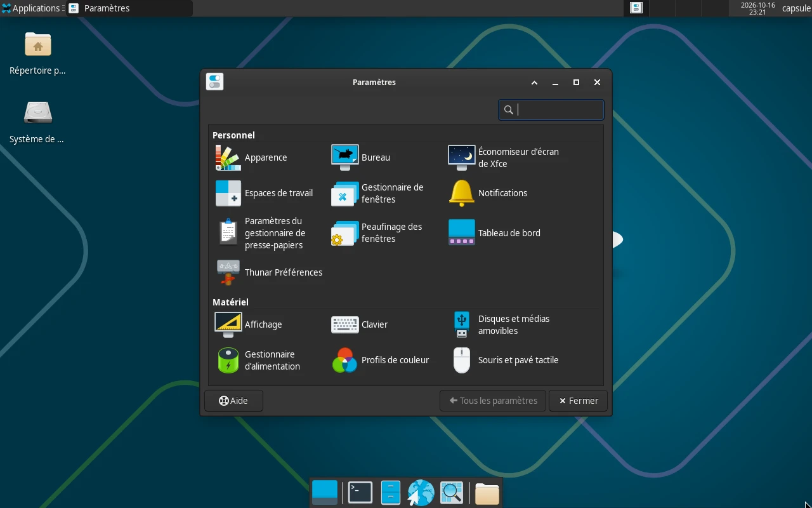This screenshot has height=508, width=812.
Task: Click the Fermer button
Action: [x=578, y=401]
